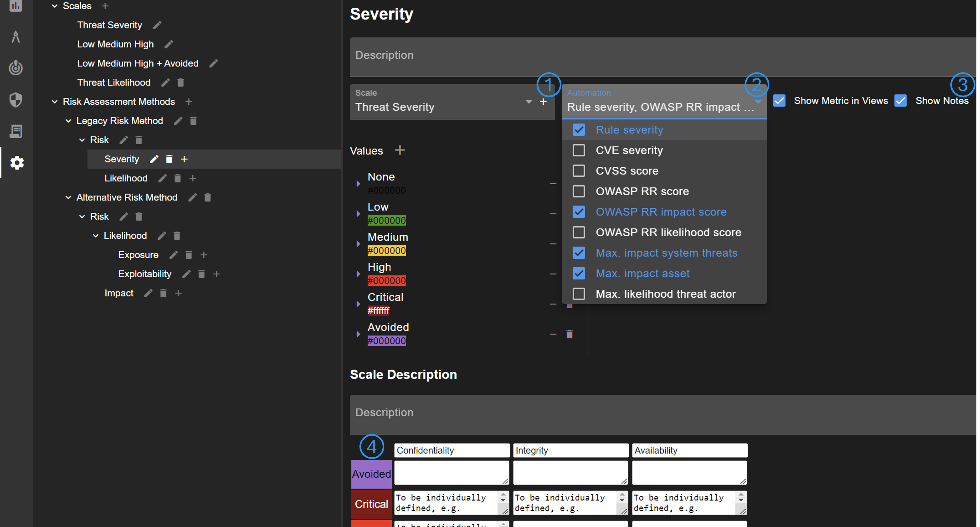
Task: Add a child under Severity metric
Action: pyautogui.click(x=184, y=159)
